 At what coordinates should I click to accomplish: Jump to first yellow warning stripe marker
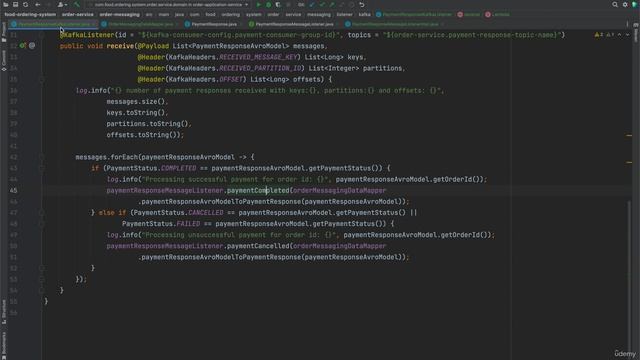[629, 135]
